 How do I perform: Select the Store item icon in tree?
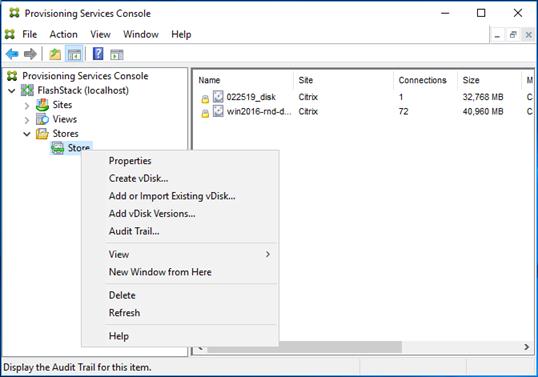57,148
